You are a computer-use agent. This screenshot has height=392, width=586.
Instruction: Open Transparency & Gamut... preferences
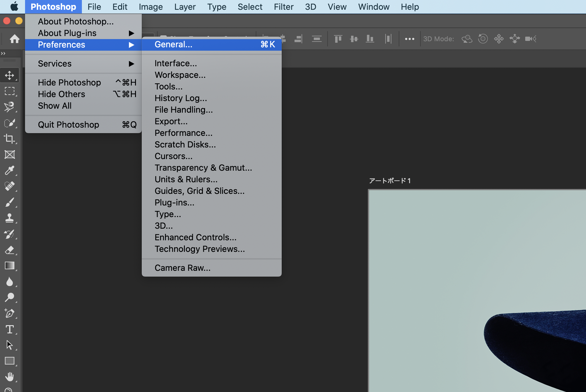pos(211,168)
